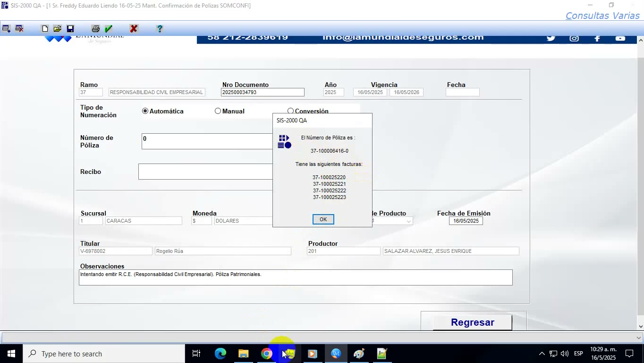This screenshot has width=644, height=363.
Task: Select the Conversión numbering radio button
Action: [290, 111]
